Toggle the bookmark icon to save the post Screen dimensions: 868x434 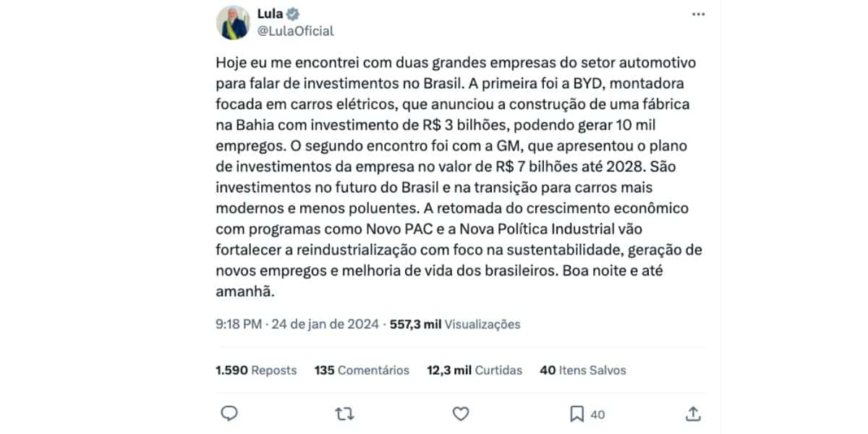[576, 414]
